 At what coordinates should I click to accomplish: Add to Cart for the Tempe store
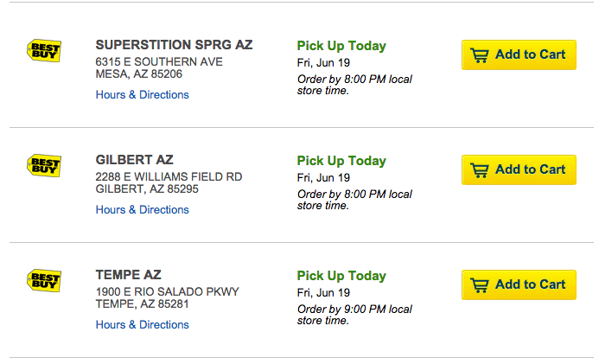tap(519, 284)
